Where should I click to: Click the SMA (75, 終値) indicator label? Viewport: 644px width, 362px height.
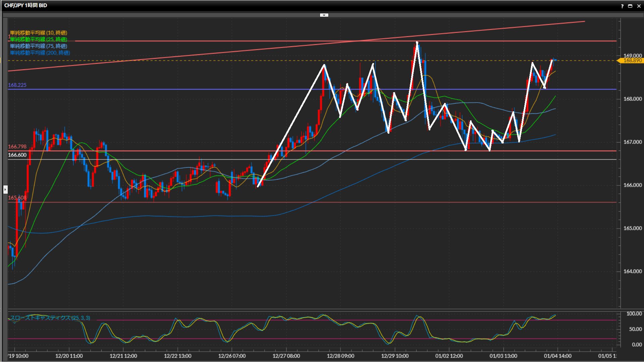[39, 46]
